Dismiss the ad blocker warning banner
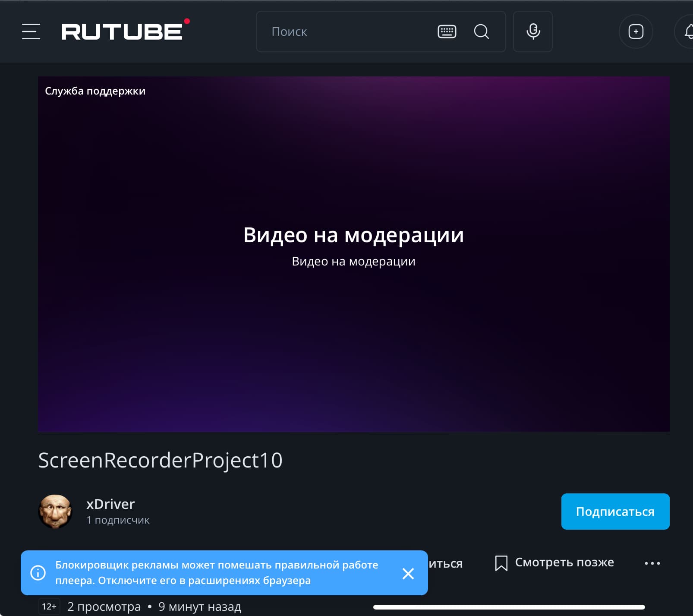The image size is (693, 616). click(408, 573)
